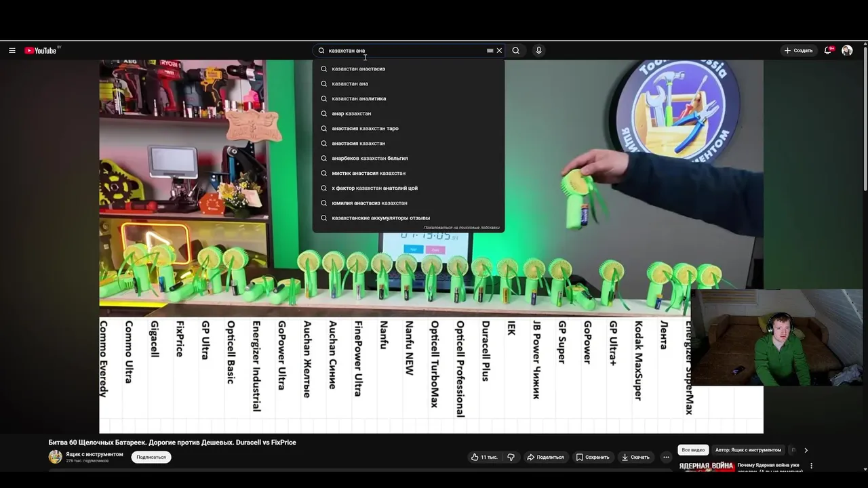Click the Поделиться share button

click(x=546, y=457)
